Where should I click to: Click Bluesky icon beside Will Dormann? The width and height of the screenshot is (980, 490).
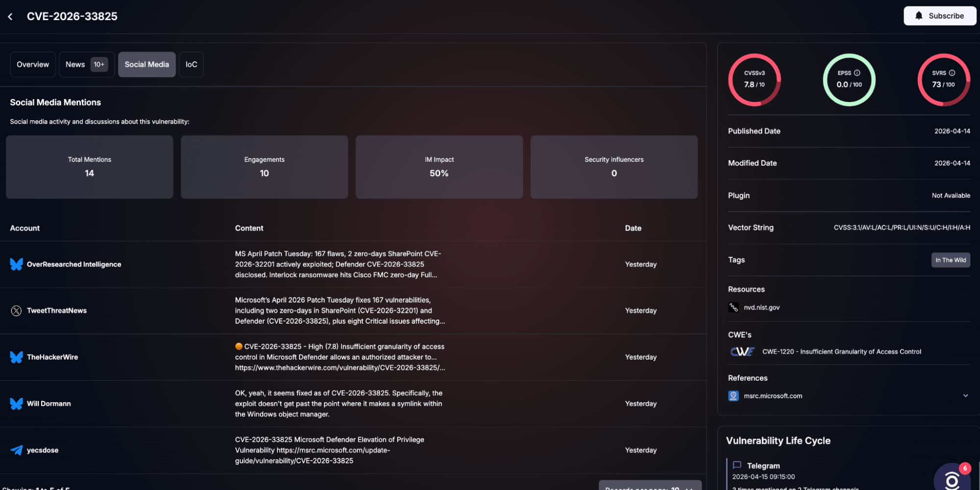tap(16, 404)
